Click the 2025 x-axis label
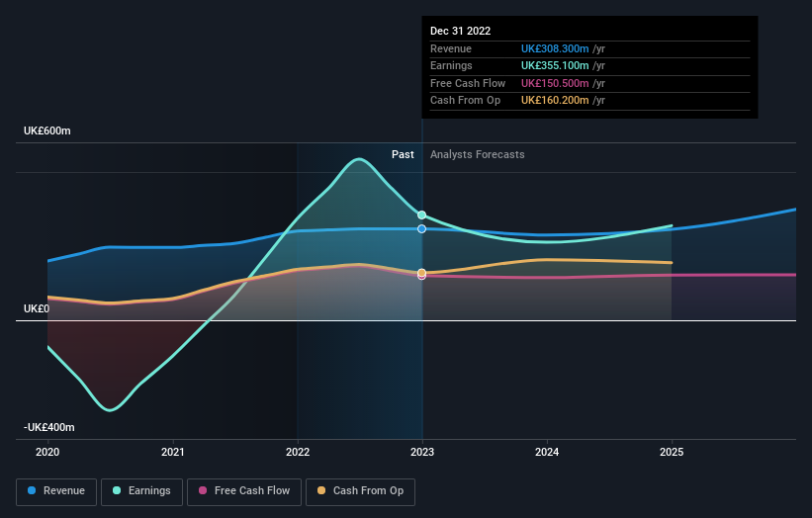812x518 pixels. click(672, 453)
